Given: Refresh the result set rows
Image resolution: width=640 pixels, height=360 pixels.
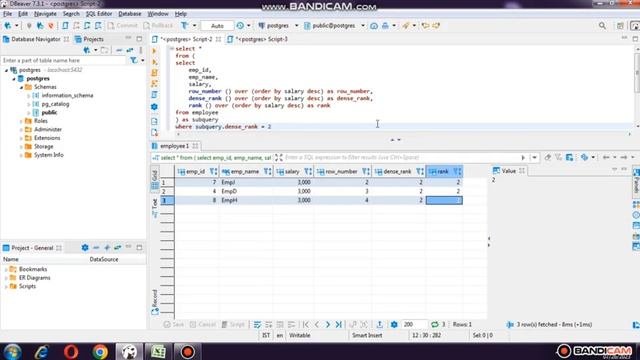Looking at the screenshot, I should point(435,325).
